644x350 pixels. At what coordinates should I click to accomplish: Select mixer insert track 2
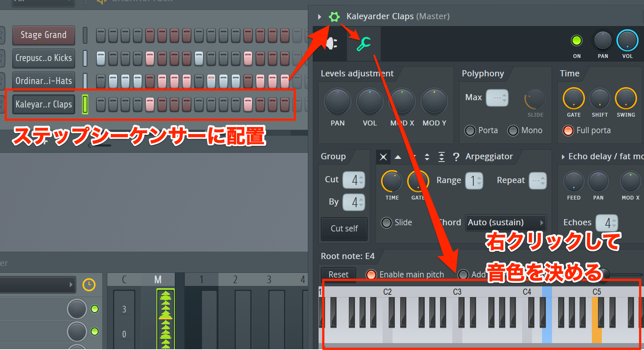(235, 280)
